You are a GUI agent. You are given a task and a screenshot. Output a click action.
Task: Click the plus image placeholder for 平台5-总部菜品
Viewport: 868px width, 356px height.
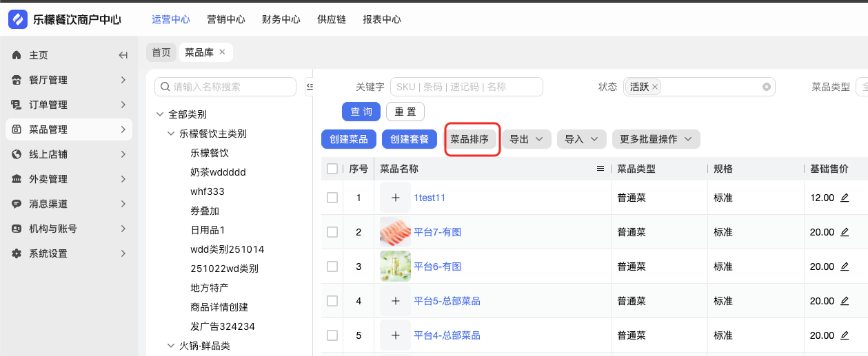(x=395, y=301)
